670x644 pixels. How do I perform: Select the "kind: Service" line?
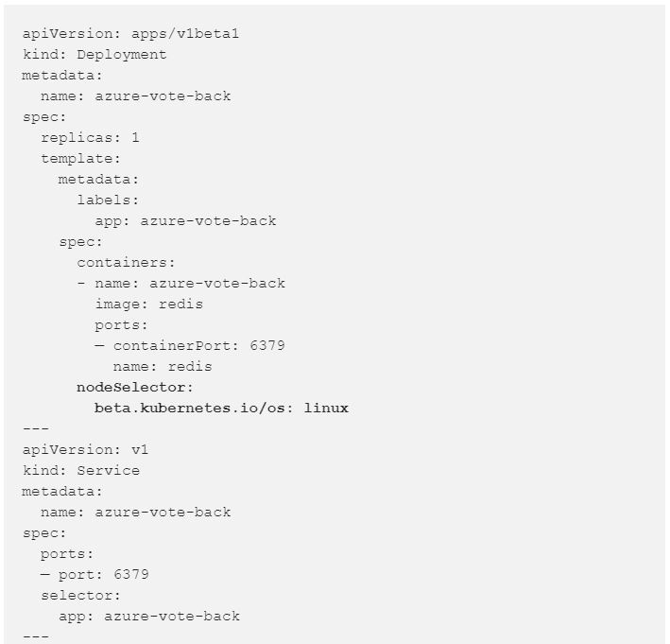click(x=80, y=470)
